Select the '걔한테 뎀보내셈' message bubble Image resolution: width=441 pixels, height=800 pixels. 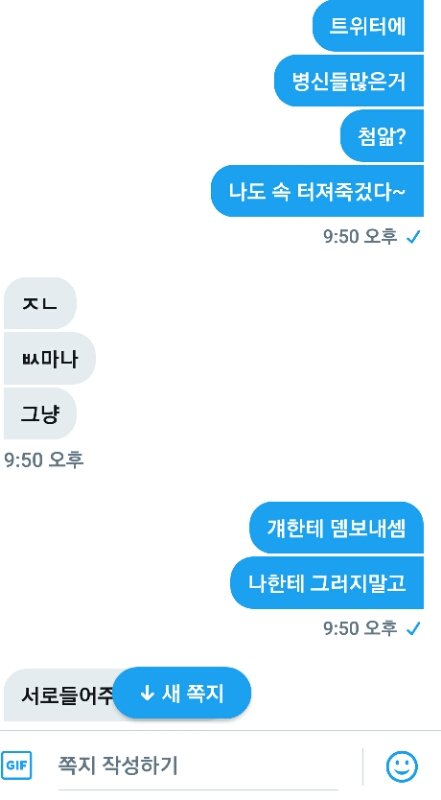(x=336, y=528)
